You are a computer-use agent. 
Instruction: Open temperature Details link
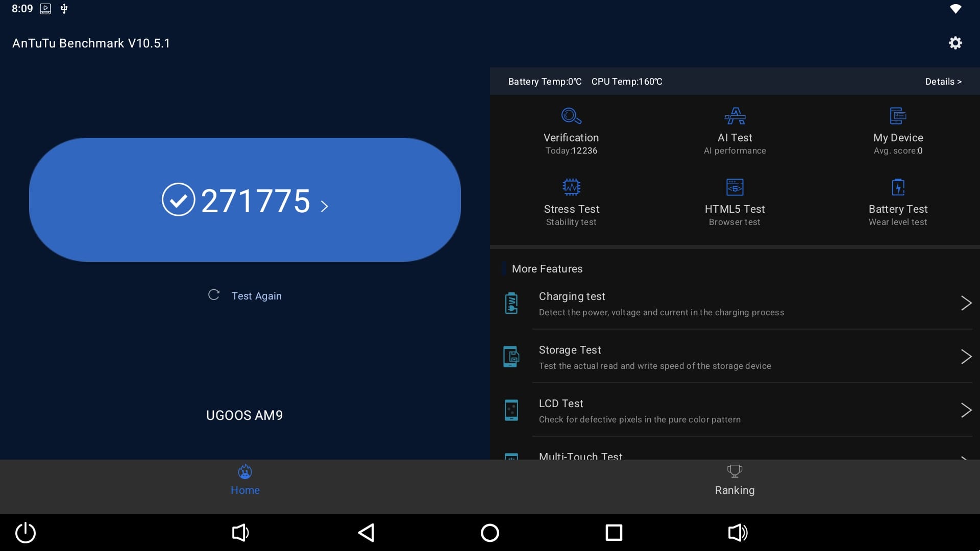tap(943, 82)
